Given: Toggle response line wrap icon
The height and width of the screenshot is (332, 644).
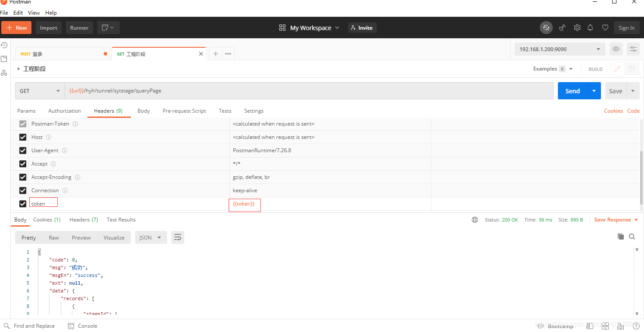Looking at the screenshot, I should 178,237.
